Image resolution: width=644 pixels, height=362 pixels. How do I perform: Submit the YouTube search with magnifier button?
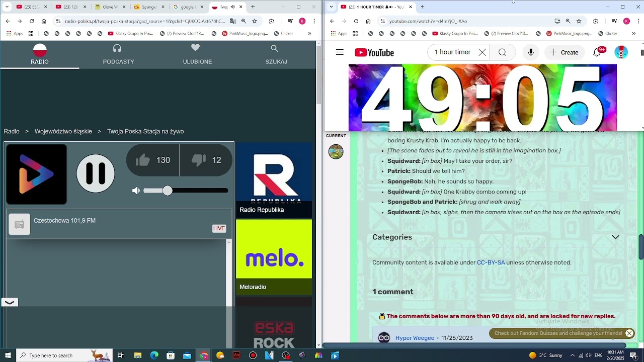point(502,52)
